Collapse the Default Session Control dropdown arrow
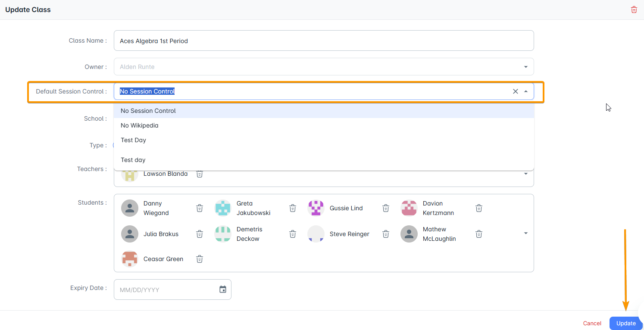This screenshot has width=644, height=330. point(526,91)
